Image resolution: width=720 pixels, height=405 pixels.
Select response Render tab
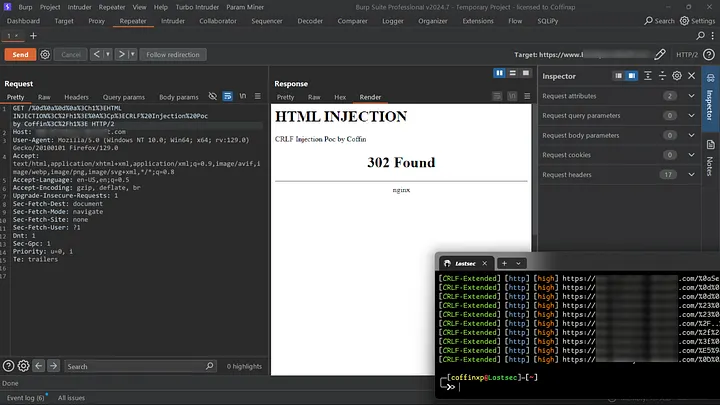pyautogui.click(x=370, y=97)
